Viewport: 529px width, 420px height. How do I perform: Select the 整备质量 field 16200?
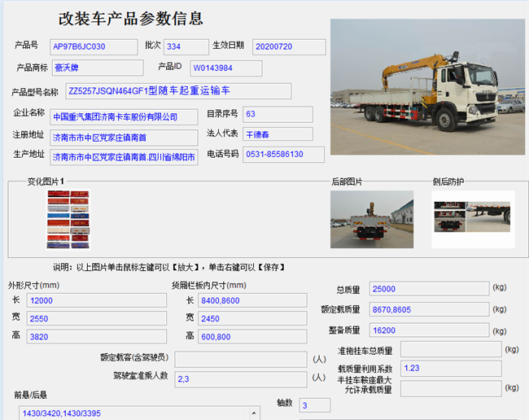coord(428,330)
